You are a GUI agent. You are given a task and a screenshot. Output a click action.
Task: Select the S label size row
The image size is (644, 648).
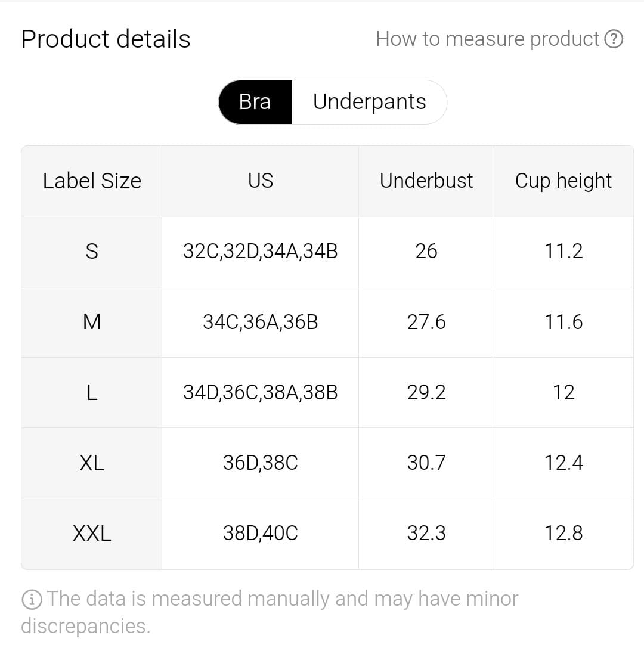[x=92, y=251]
